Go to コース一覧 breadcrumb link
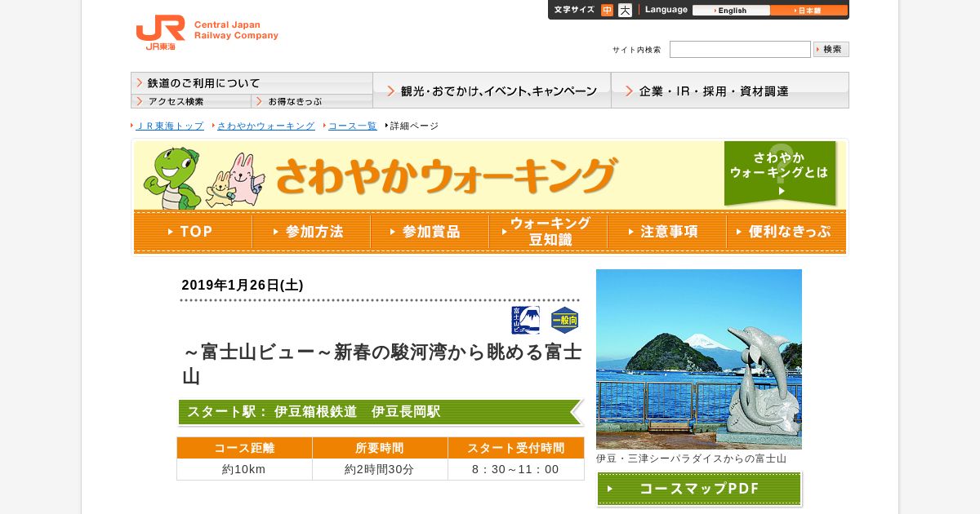 pyautogui.click(x=352, y=126)
